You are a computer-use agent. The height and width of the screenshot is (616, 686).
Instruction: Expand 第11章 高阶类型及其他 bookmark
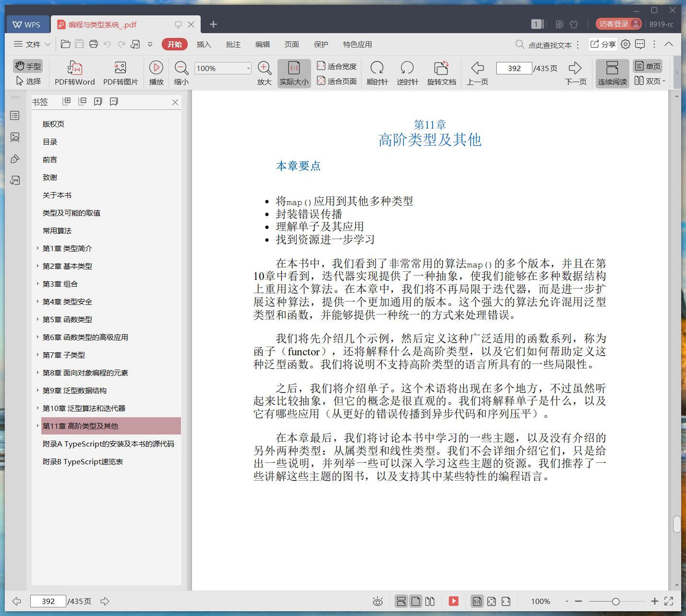[x=38, y=426]
